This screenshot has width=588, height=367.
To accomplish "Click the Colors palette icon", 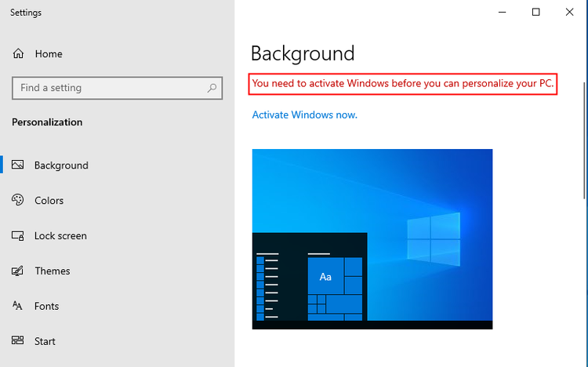I will [18, 201].
